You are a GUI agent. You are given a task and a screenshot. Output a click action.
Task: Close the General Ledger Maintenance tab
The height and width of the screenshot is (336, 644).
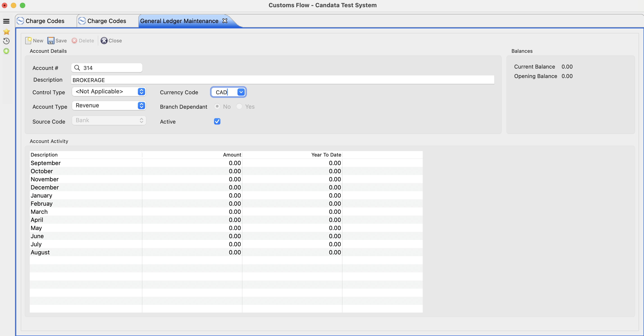click(x=225, y=21)
